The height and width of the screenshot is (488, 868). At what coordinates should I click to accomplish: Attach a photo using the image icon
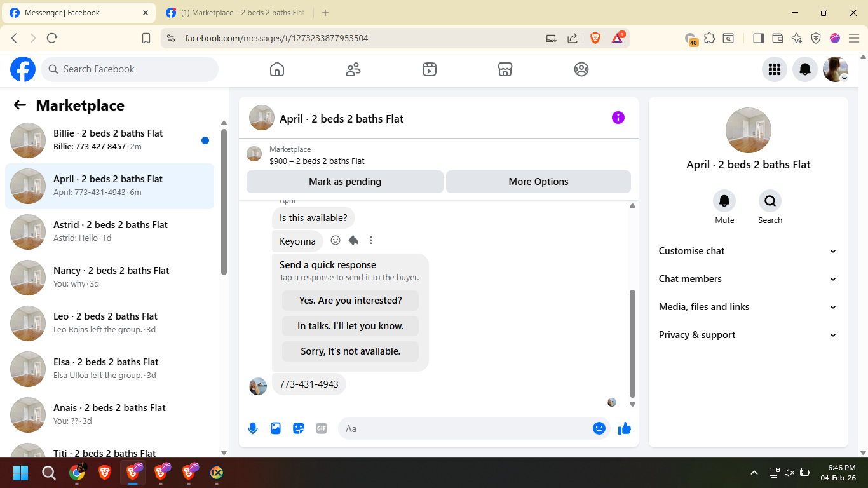pos(276,428)
